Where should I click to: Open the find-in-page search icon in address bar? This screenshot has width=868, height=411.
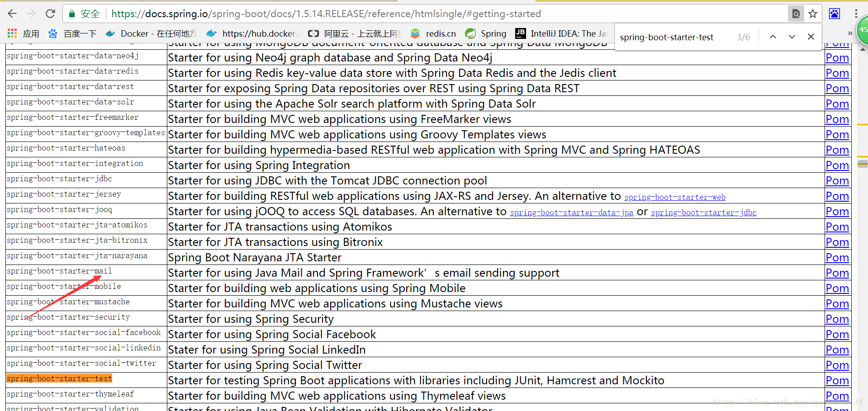pyautogui.click(x=796, y=14)
